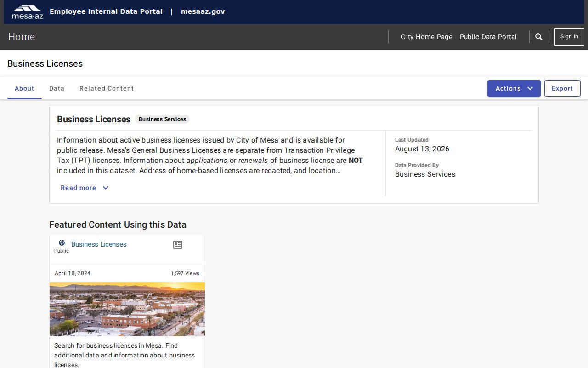
Task: Click the Featured Content Using this Data heading
Action: [x=118, y=224]
